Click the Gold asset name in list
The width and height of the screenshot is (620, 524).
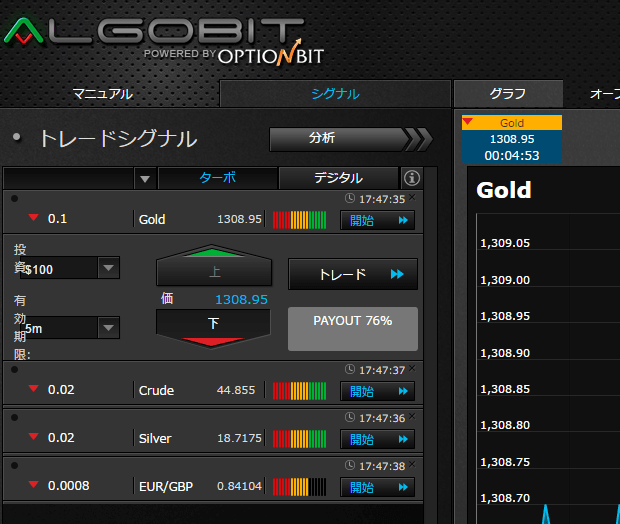tap(152, 219)
